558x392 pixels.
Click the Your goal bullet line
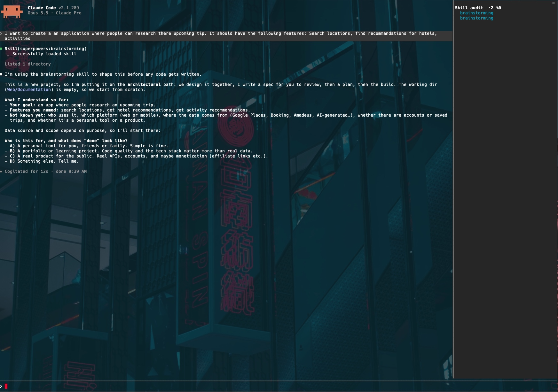click(x=80, y=105)
